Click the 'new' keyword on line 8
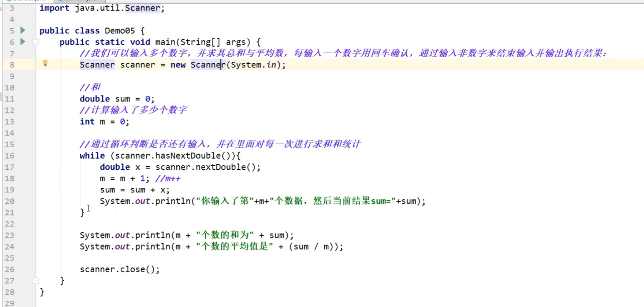644x307 pixels. 178,65
